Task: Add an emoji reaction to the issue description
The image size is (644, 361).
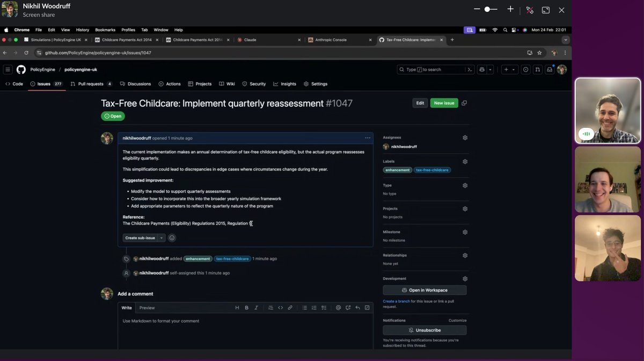Action: pos(172,237)
